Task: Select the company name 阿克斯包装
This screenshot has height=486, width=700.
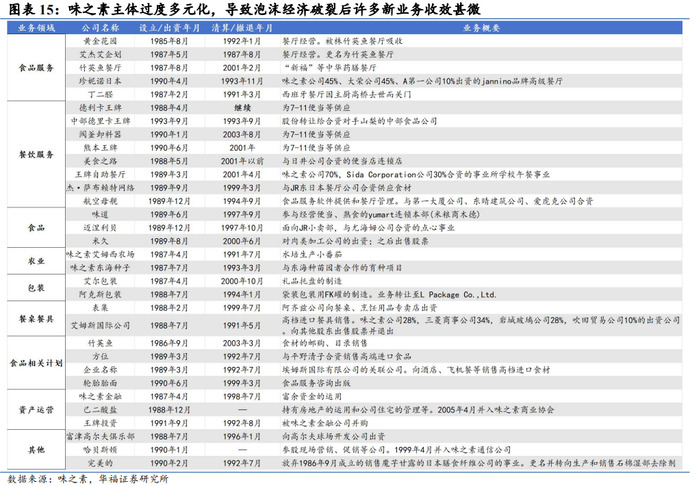Action: pyautogui.click(x=100, y=295)
